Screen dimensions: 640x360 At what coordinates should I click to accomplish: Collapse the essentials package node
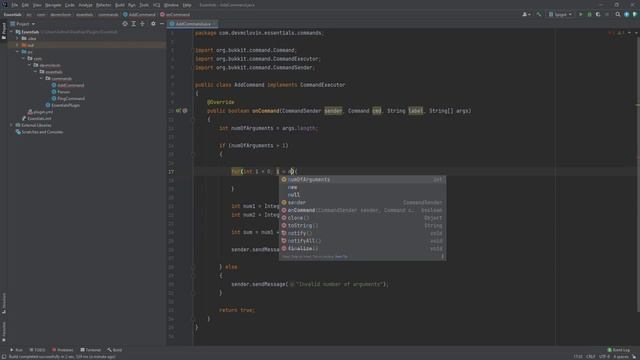[36, 72]
